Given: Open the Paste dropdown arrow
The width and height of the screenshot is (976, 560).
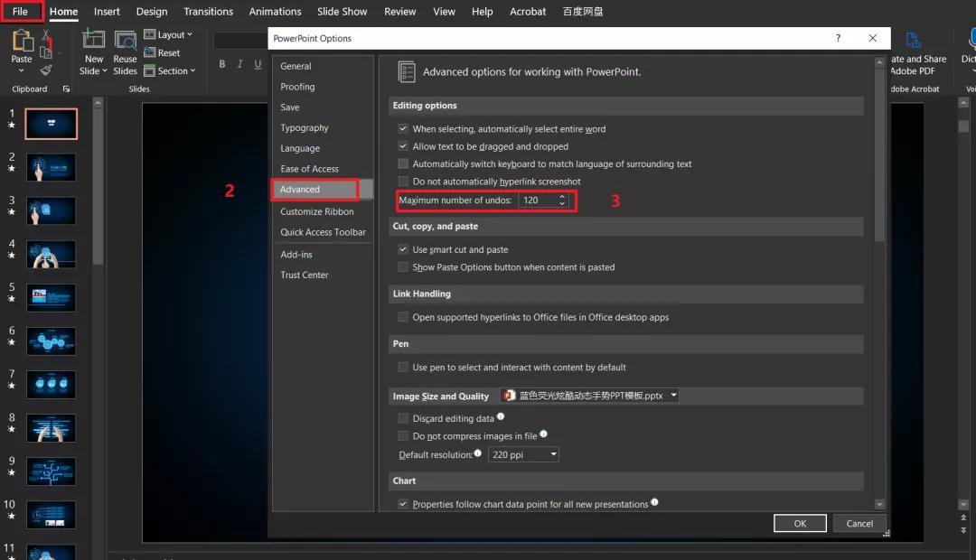Looking at the screenshot, I should click(x=21, y=71).
